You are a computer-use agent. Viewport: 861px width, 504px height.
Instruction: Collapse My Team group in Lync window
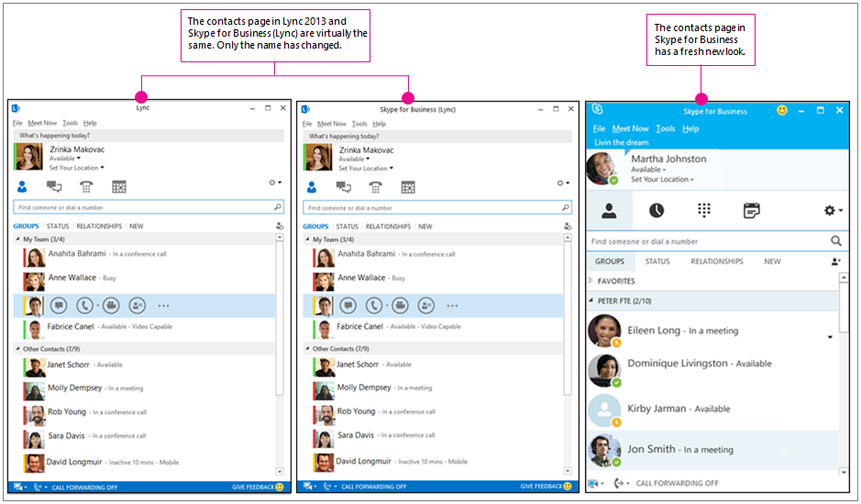coord(17,239)
